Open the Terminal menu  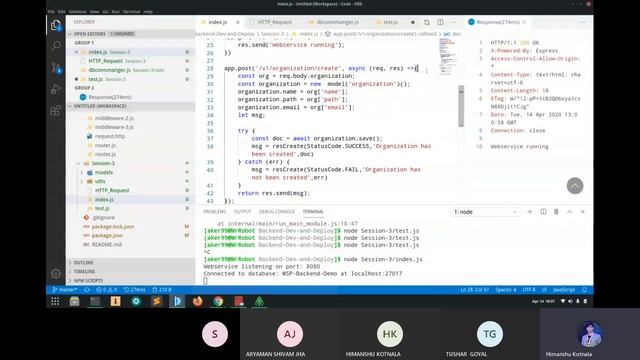tap(131, 11)
